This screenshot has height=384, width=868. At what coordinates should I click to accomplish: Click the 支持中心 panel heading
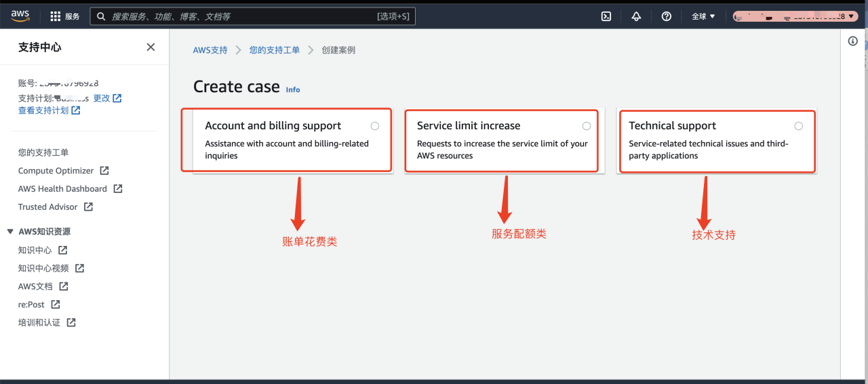click(x=40, y=47)
